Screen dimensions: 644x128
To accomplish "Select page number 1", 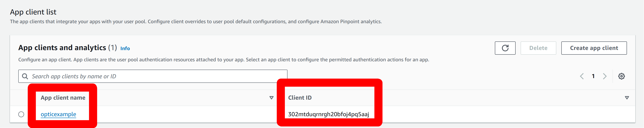I will coord(593,76).
